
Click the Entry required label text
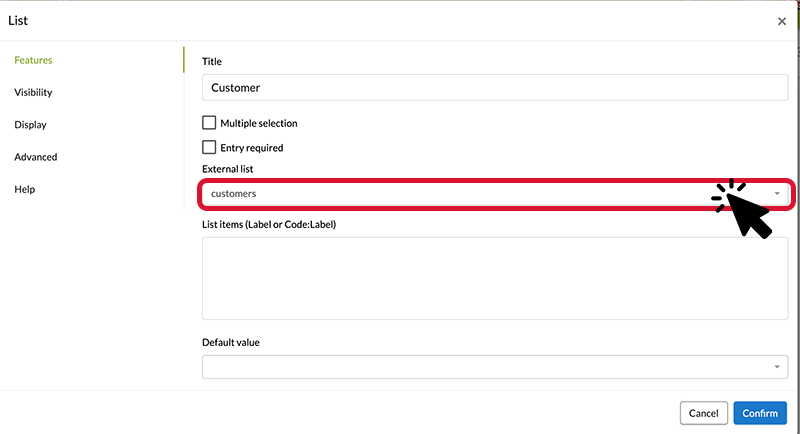[x=252, y=148]
